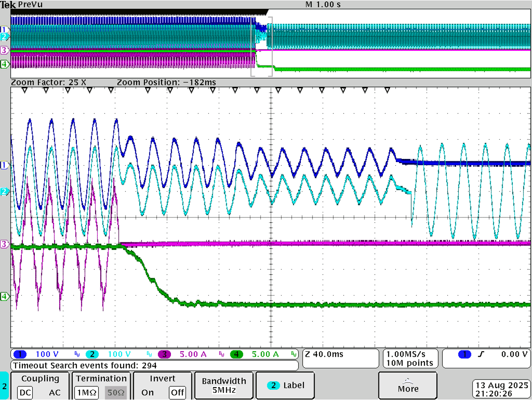Select 1MΩ termination
The height and width of the screenshot is (400, 532).
click(x=87, y=392)
